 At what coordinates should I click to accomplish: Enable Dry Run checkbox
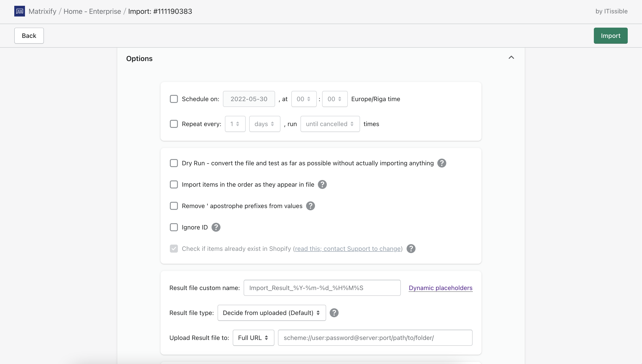(174, 163)
